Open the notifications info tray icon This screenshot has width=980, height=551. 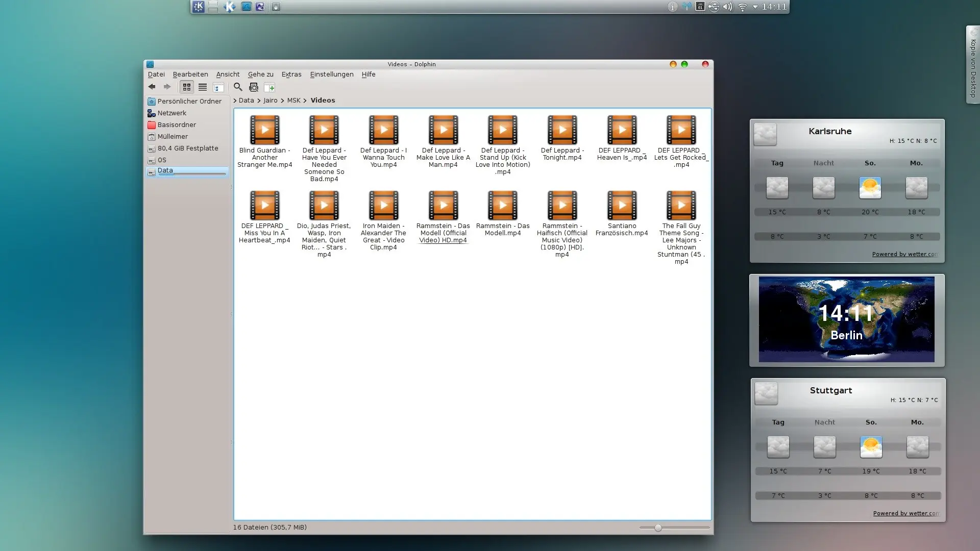(673, 7)
